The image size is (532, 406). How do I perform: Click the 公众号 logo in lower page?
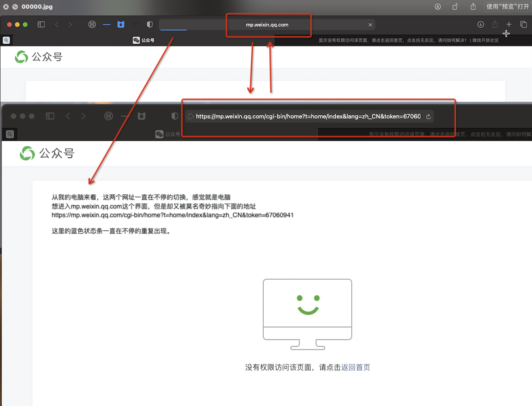[x=47, y=153]
